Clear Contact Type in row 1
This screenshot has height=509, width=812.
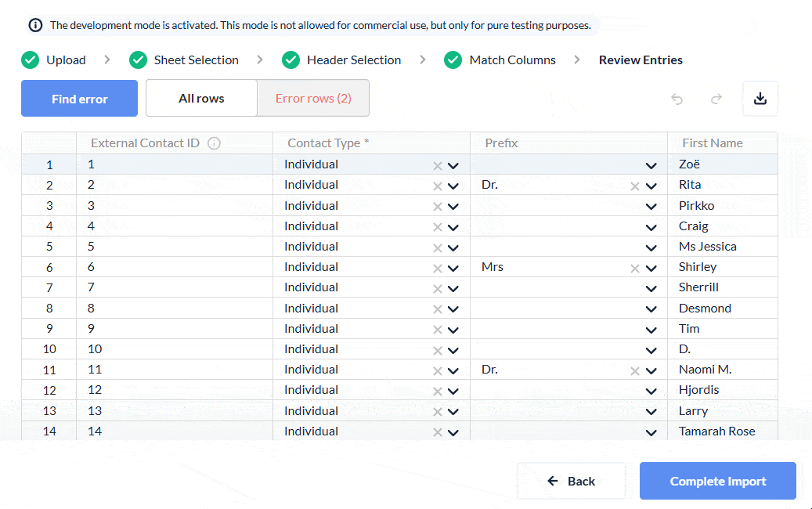coord(438,166)
